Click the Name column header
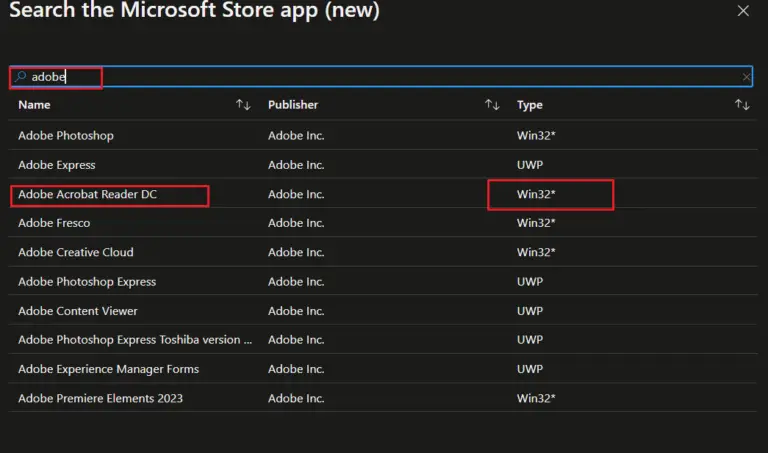Screen dimensions: 768x453 (x=34, y=105)
